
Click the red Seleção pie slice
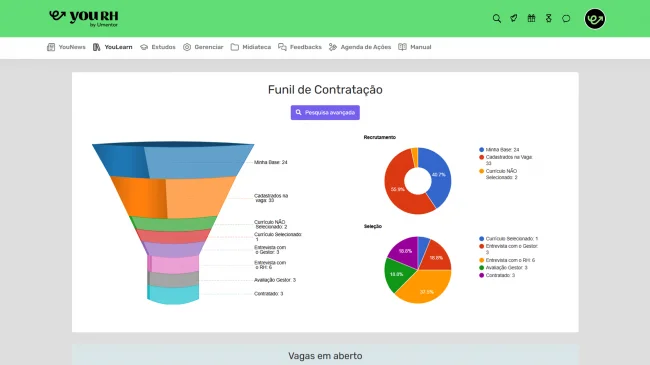pos(436,258)
